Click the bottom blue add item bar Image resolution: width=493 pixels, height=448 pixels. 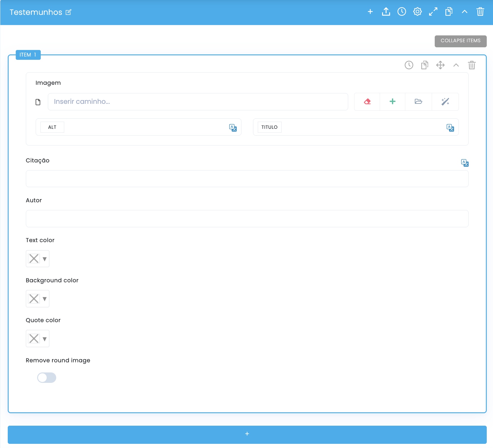click(247, 435)
